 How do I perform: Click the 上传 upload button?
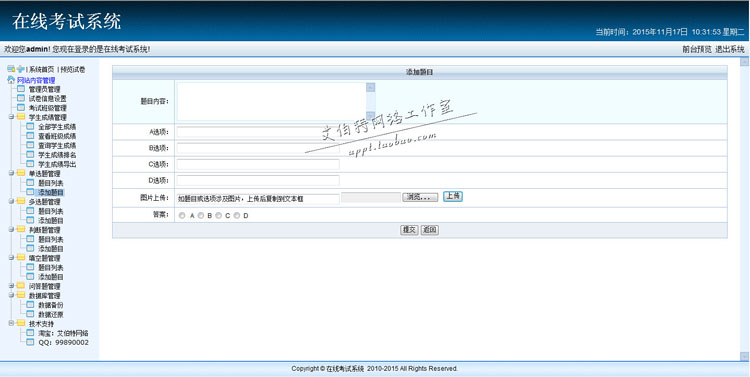[x=453, y=197]
